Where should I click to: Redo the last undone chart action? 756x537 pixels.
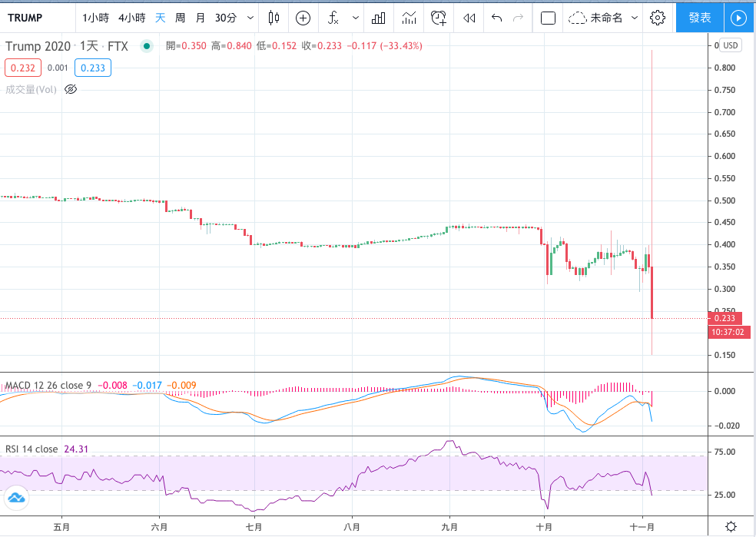pos(518,18)
